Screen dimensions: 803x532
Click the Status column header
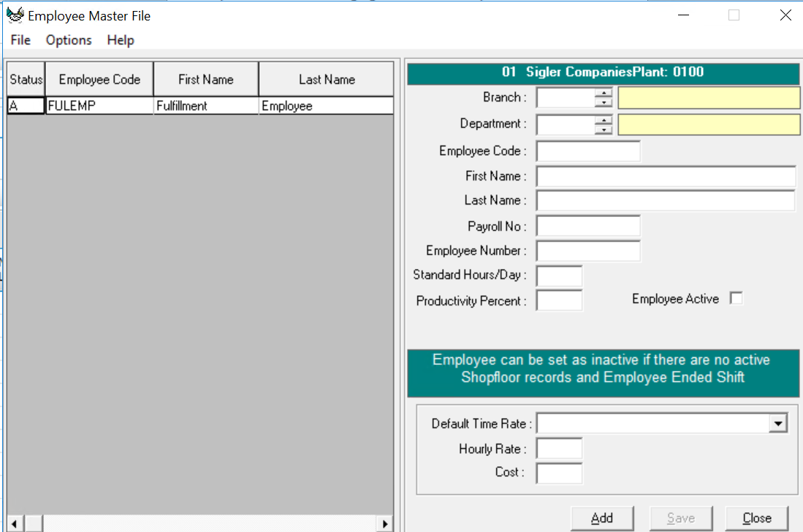pyautogui.click(x=26, y=78)
